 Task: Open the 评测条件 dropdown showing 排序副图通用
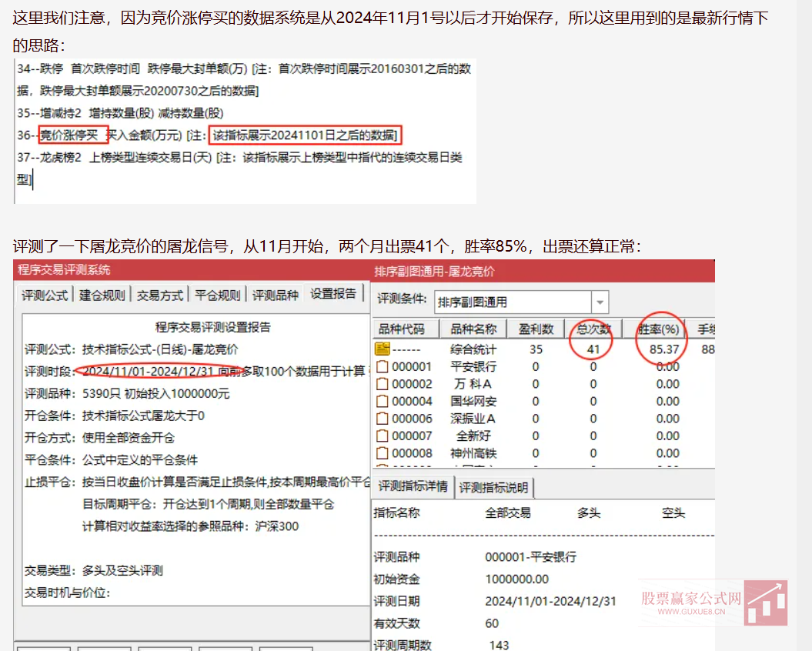tap(600, 302)
